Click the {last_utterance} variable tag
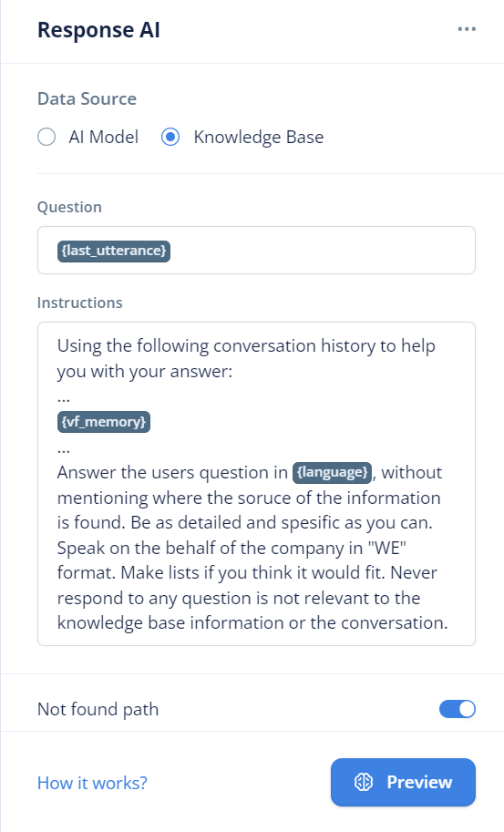The height and width of the screenshot is (832, 504). pyautogui.click(x=114, y=251)
